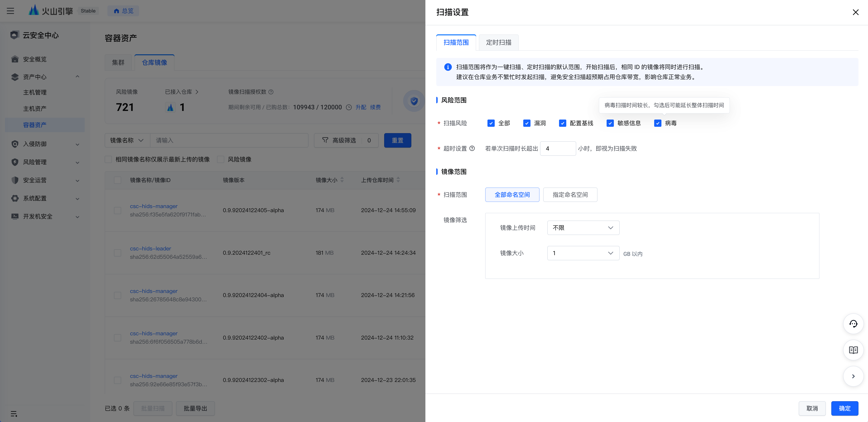Select row checkbox for version 0.9.2024122401_rc
The width and height of the screenshot is (868, 422).
pos(118,253)
